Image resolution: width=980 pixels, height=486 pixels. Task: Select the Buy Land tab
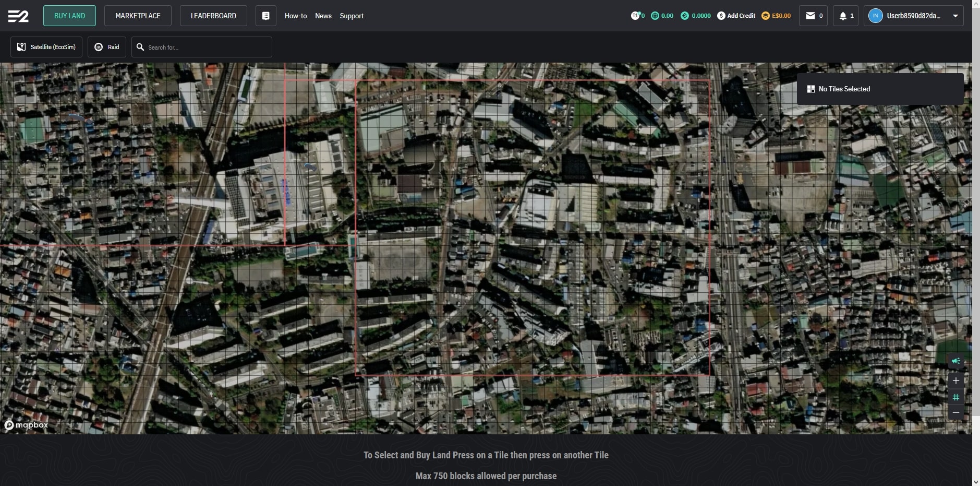click(x=69, y=16)
